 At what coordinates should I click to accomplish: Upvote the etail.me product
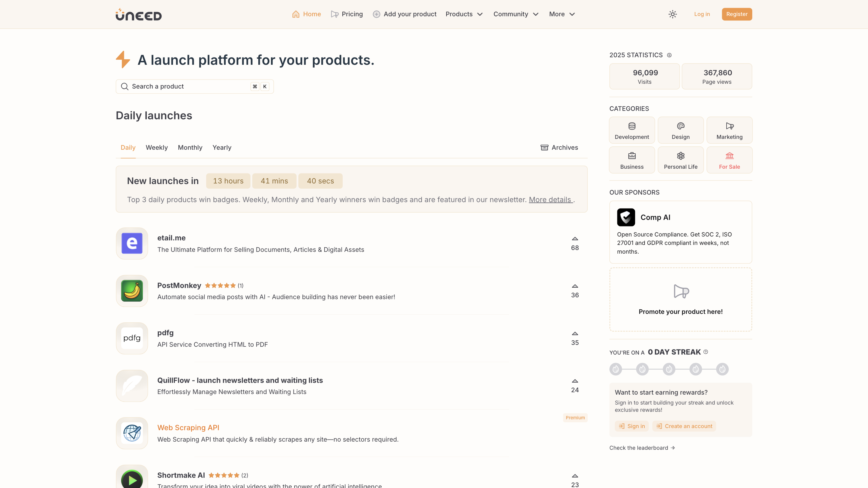(575, 239)
